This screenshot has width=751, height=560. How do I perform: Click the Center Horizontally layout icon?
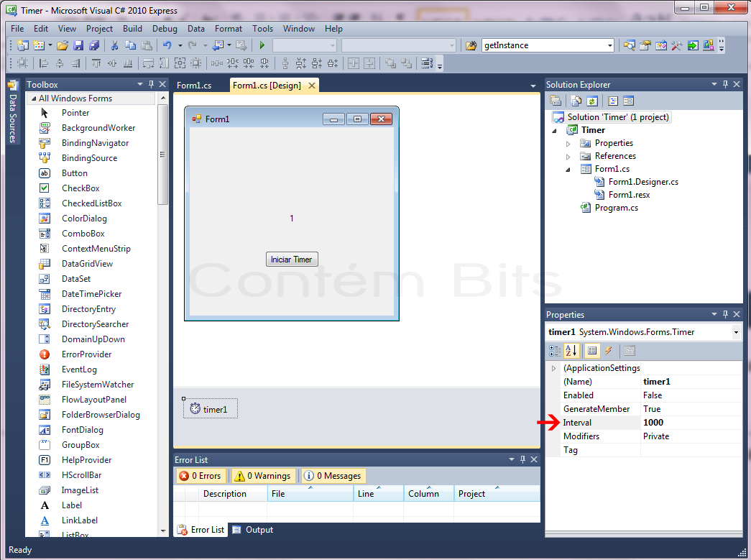354,63
